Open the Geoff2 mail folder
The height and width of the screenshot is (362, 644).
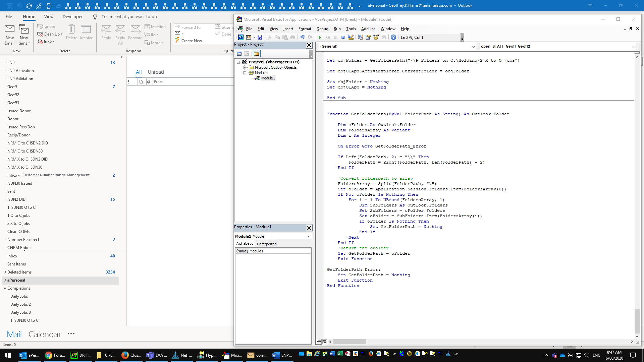coord(13,95)
